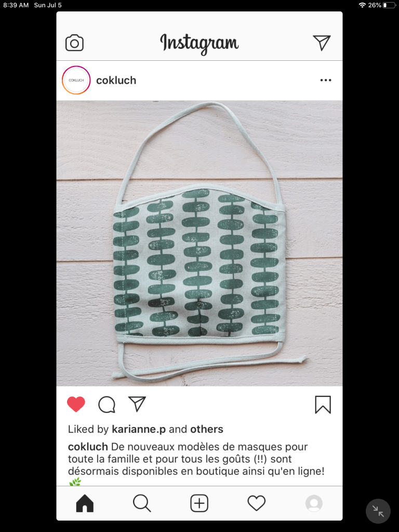Screen dimensions: 399x532
Task: Collapse view with shrink arrows button
Action: (378, 511)
